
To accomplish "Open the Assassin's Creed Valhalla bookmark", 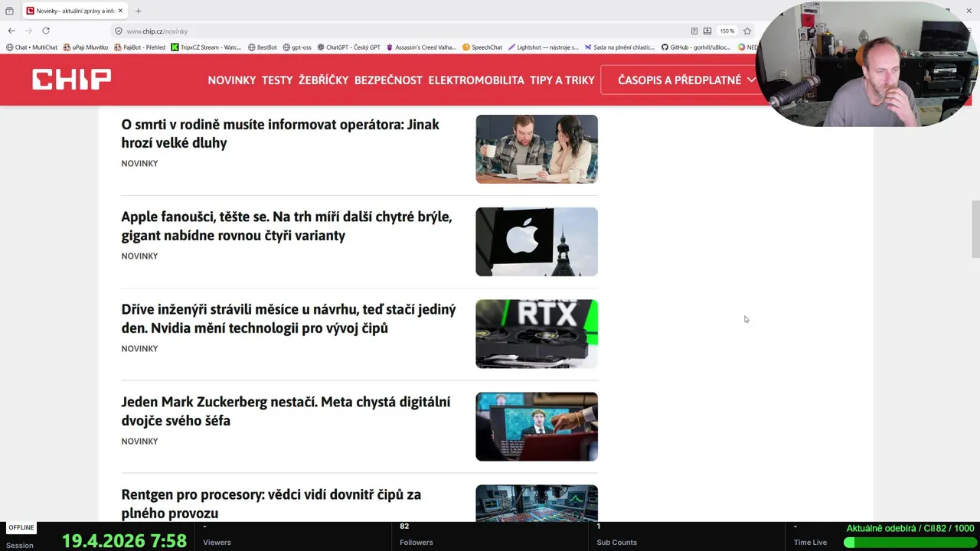I will pos(421,47).
